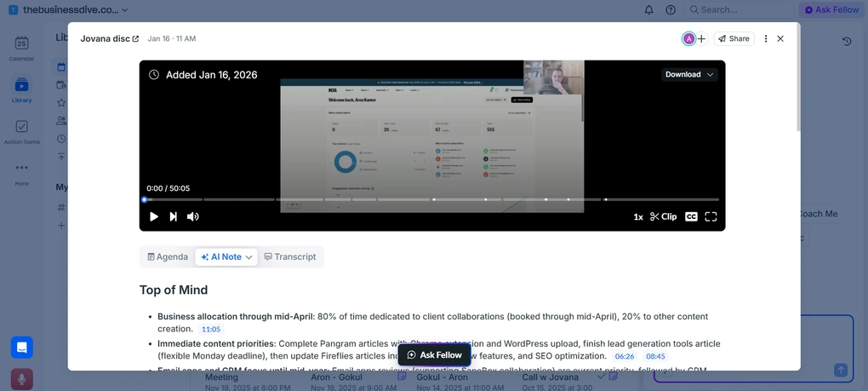
Task: Open playback speed 1x menu
Action: [638, 216]
